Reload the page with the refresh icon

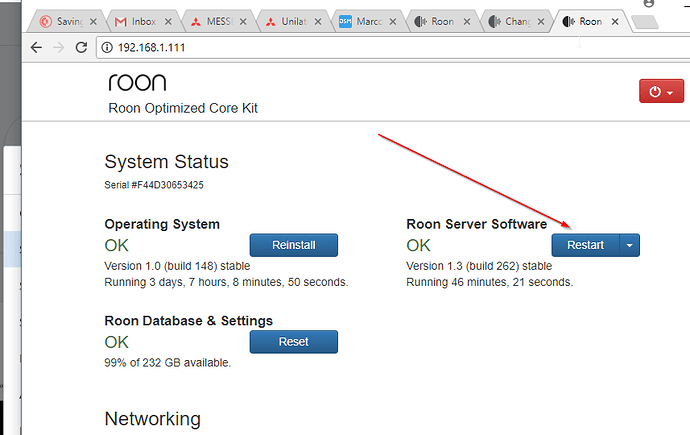81,47
